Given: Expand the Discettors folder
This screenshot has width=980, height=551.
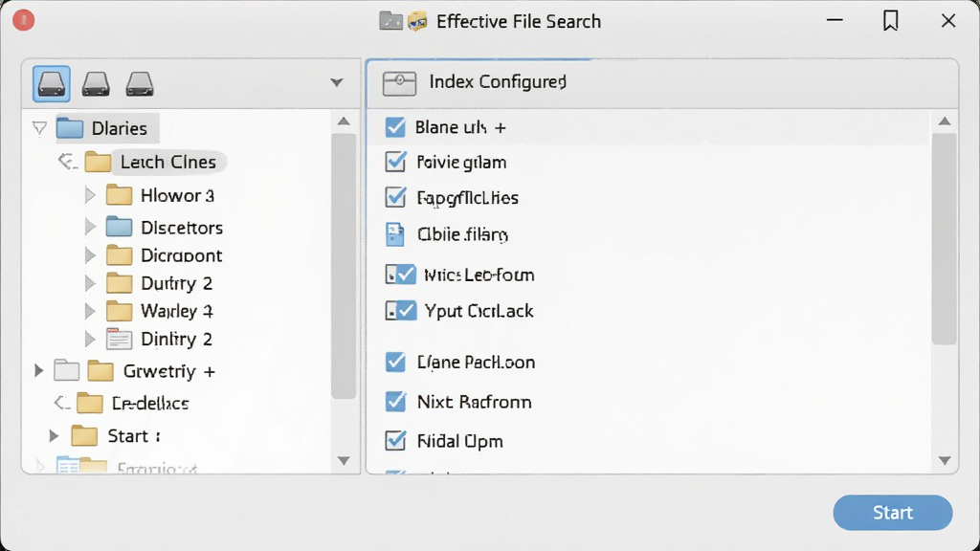Looking at the screenshot, I should 90,227.
